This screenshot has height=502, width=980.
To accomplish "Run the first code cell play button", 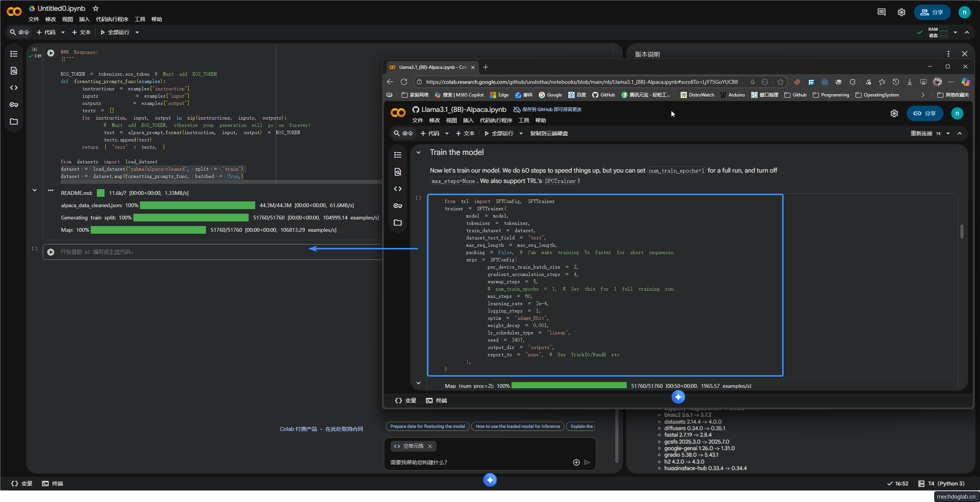I will pos(51,53).
